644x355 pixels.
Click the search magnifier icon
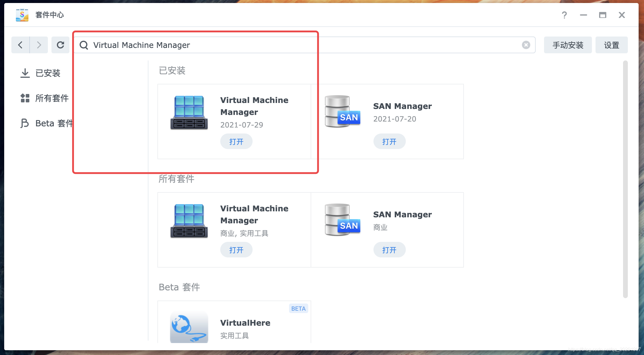tap(84, 45)
